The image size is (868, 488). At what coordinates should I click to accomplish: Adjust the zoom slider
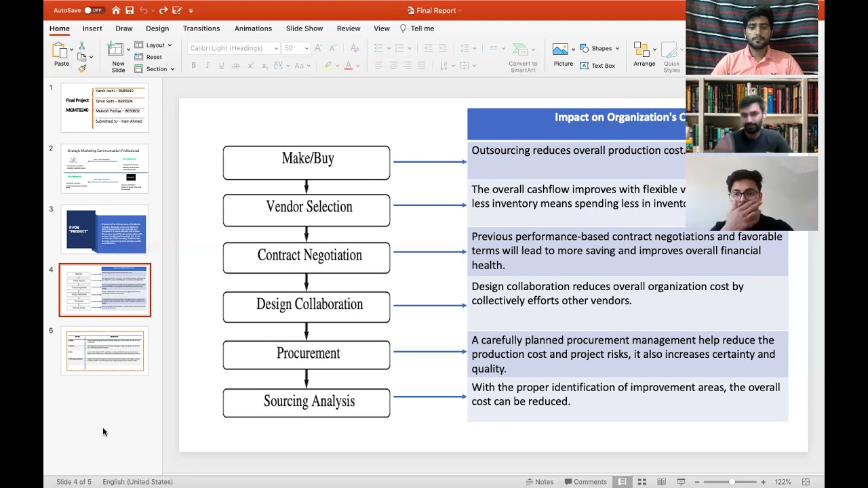point(731,482)
